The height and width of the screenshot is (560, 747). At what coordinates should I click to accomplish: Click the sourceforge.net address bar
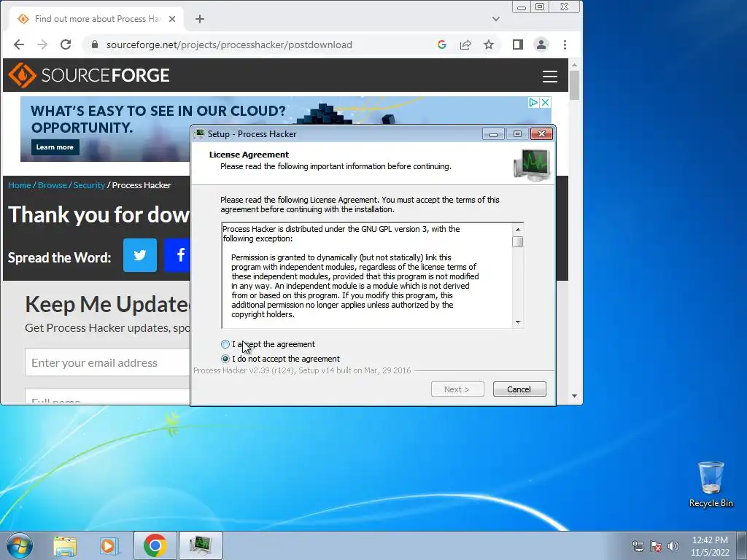pyautogui.click(x=228, y=44)
